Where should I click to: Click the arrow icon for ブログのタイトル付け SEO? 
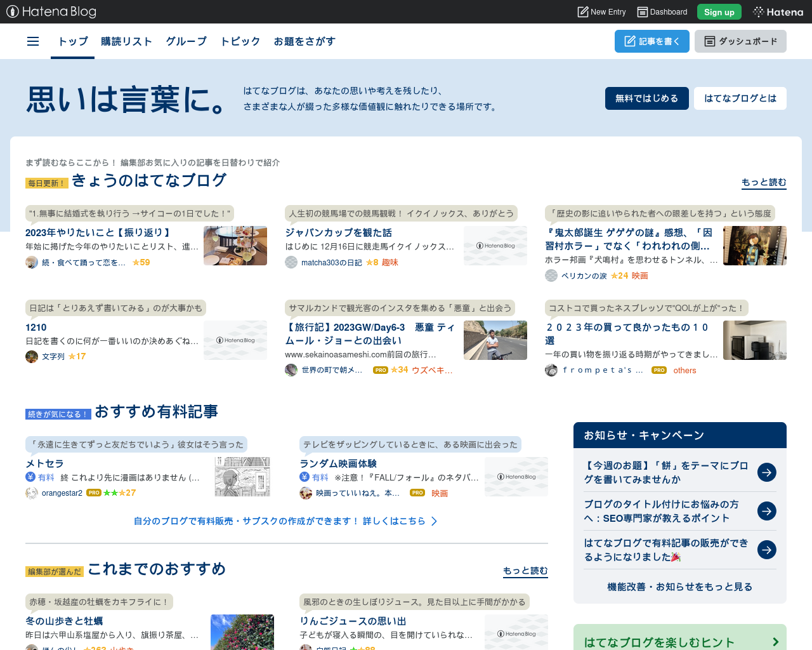[767, 511]
